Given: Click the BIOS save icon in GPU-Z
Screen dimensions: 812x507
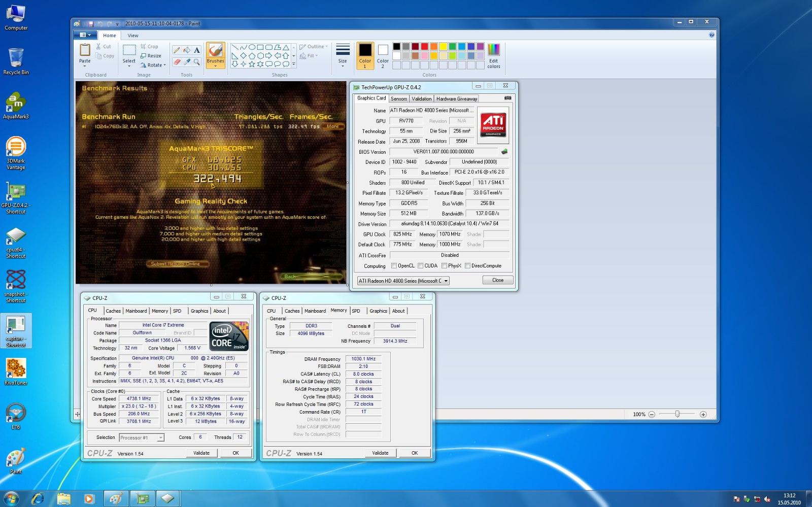Looking at the screenshot, I should 504,151.
